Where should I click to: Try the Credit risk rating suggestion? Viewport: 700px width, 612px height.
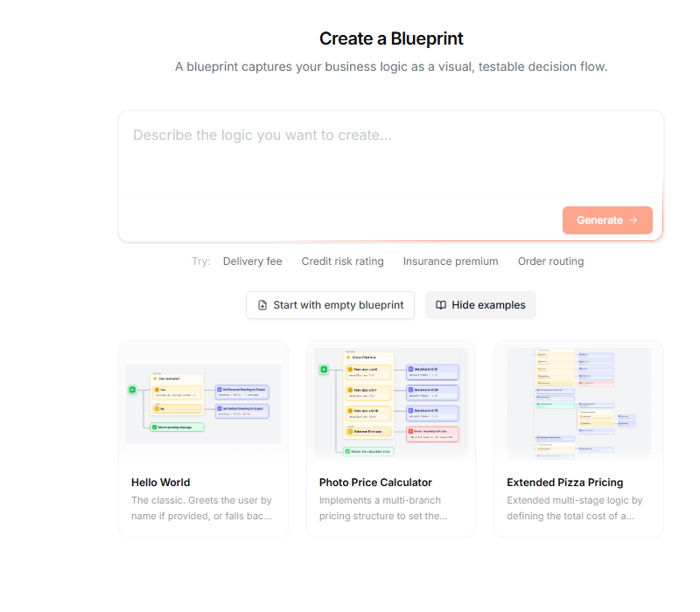342,261
